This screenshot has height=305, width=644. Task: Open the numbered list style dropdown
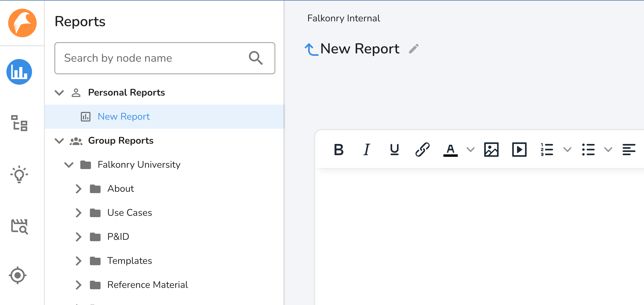click(x=567, y=150)
